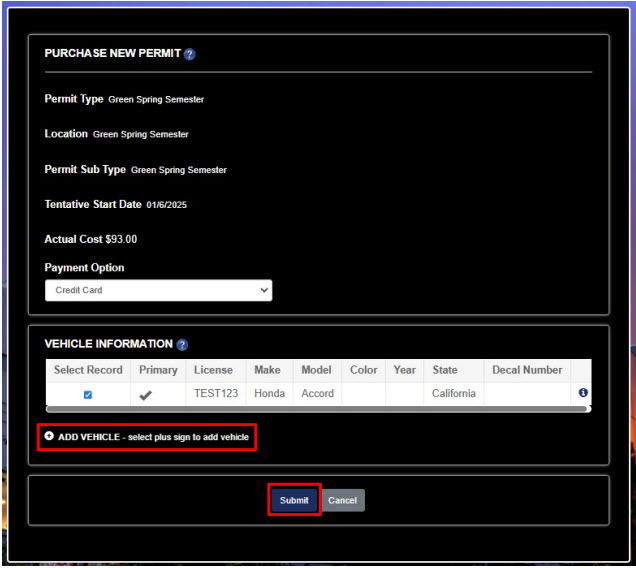The image size is (636, 568).
Task: Click the State column header
Action: click(x=445, y=370)
